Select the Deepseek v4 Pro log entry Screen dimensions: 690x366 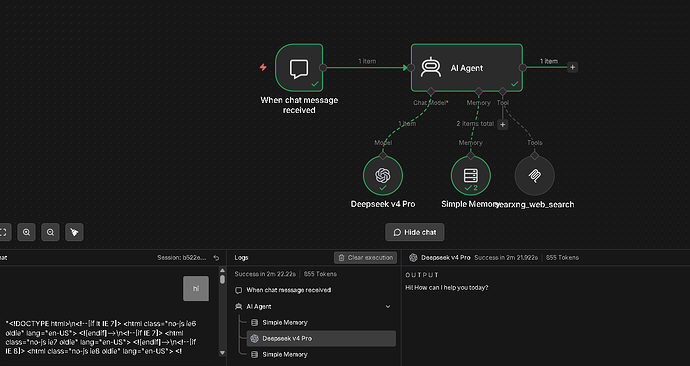321,338
